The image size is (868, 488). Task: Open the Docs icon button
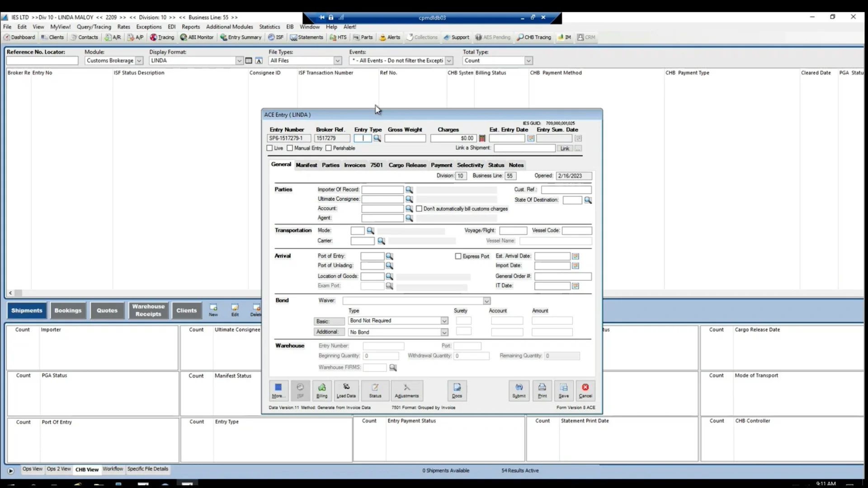[x=457, y=390]
